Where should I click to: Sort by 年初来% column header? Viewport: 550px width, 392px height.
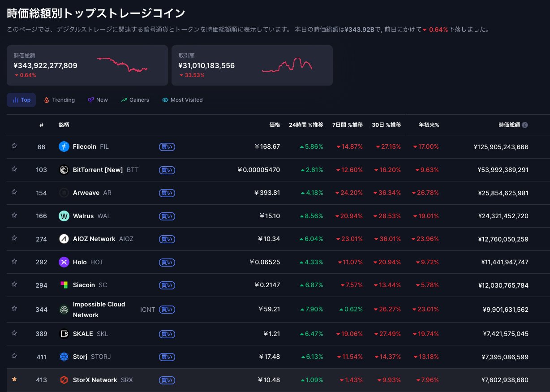coord(429,125)
